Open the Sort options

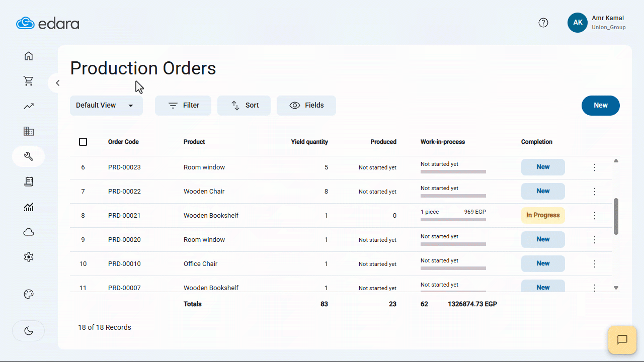(244, 106)
